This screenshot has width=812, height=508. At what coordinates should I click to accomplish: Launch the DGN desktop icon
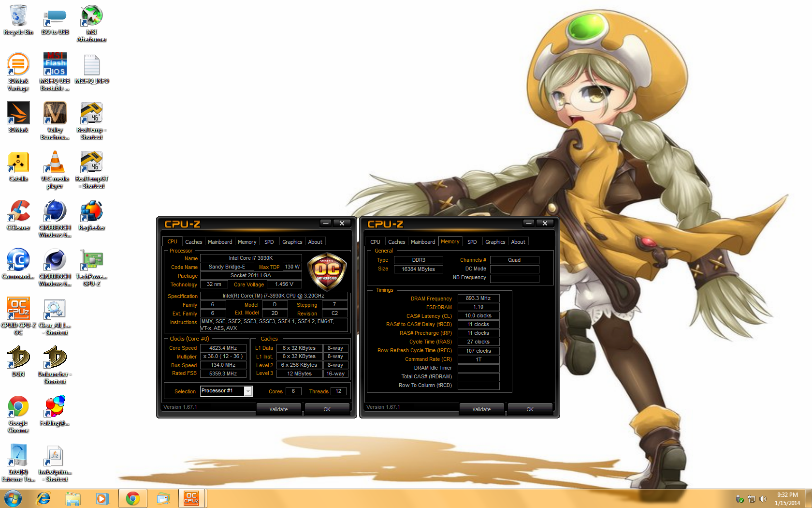point(18,361)
